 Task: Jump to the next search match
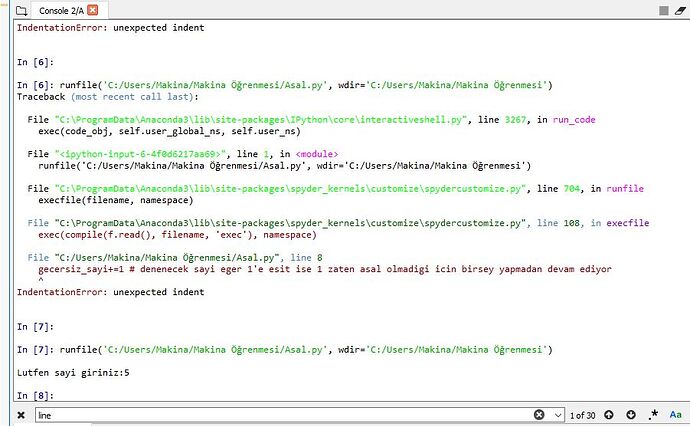[631, 414]
